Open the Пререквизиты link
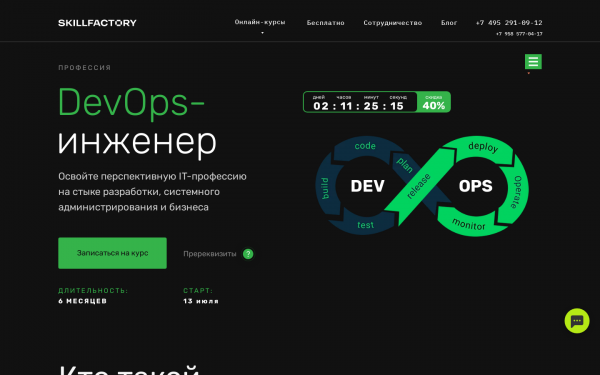The image size is (600, 375). click(210, 254)
